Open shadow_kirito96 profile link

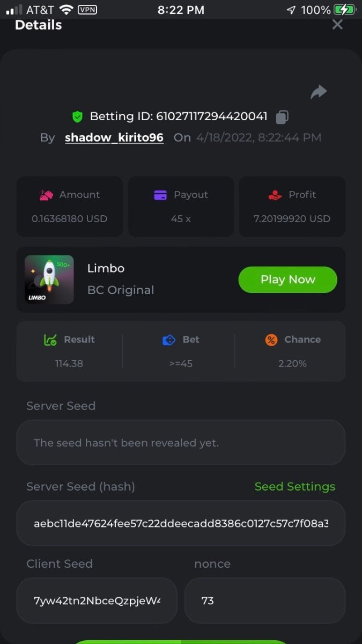(x=114, y=137)
